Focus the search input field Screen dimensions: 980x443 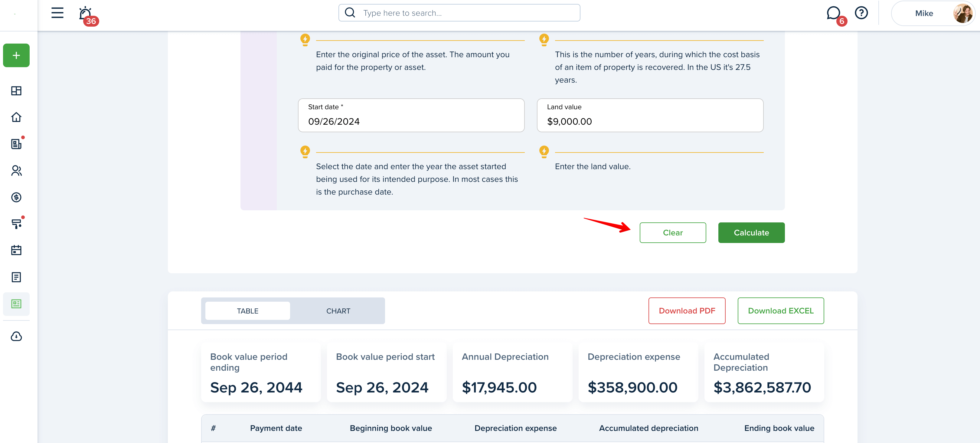[459, 13]
